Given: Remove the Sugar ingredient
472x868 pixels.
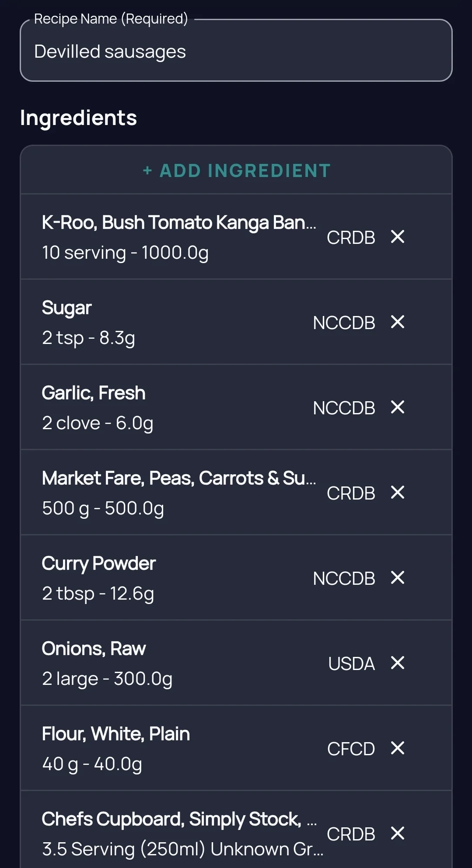Looking at the screenshot, I should pos(397,322).
